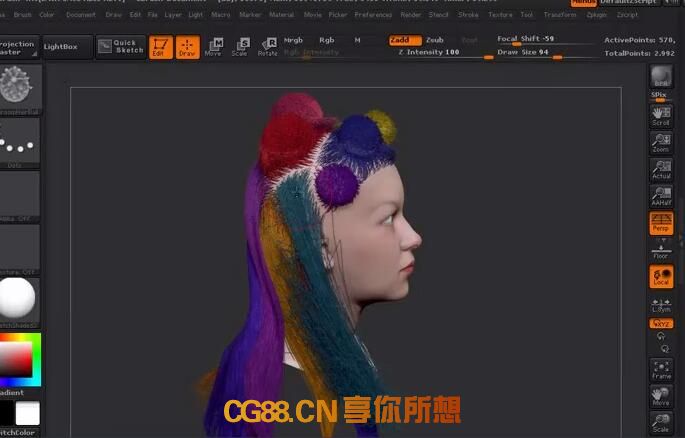This screenshot has width=685, height=438.
Task: Select the Rotate transform tool icon
Action: (267, 47)
